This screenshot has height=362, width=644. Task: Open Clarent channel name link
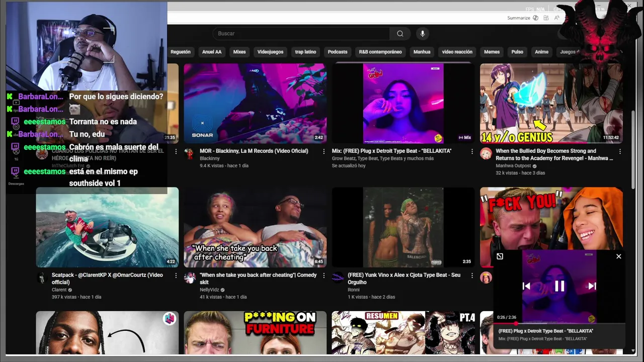[59, 290]
